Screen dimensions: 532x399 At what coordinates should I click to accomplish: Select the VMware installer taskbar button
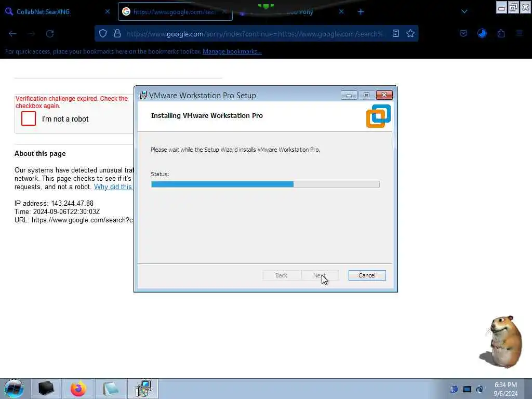[143, 389]
